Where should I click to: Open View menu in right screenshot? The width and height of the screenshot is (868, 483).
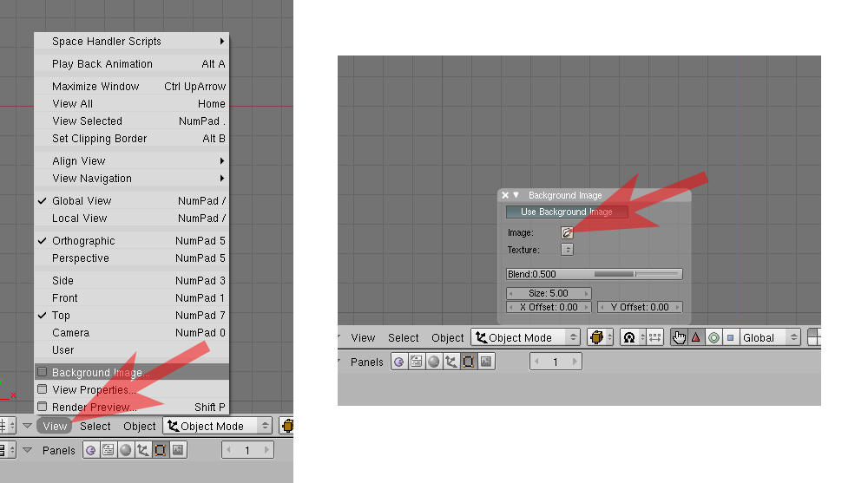pos(363,337)
